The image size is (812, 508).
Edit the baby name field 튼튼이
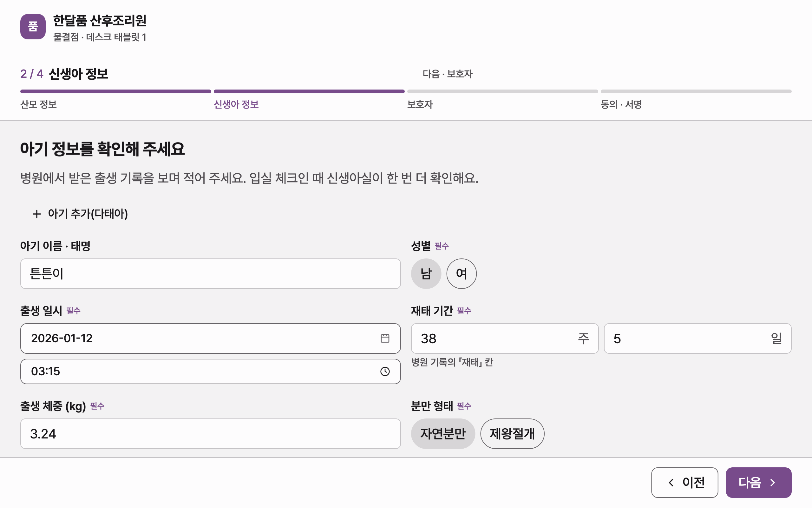[210, 273]
